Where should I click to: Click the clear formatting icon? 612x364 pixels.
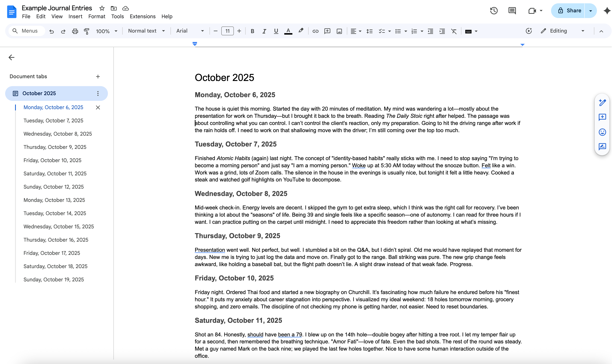coord(454,31)
